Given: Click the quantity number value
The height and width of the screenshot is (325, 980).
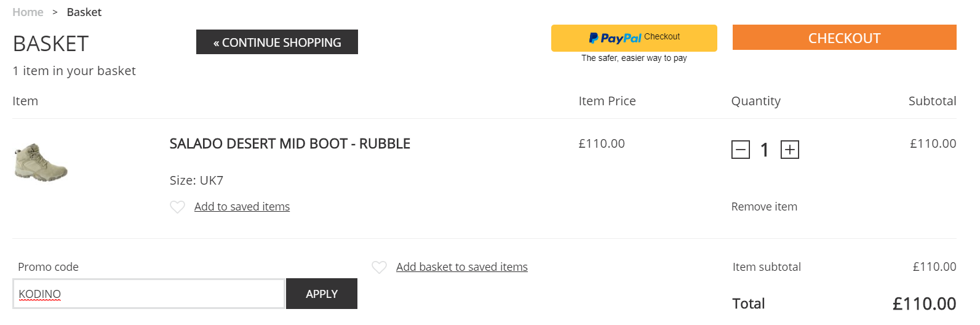Looking at the screenshot, I should click(x=765, y=150).
